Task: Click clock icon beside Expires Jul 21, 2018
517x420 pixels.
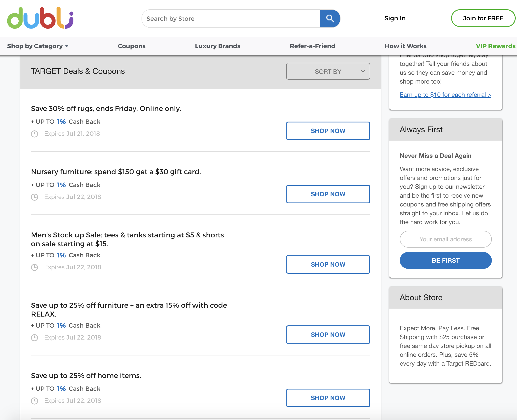Action: tap(35, 134)
